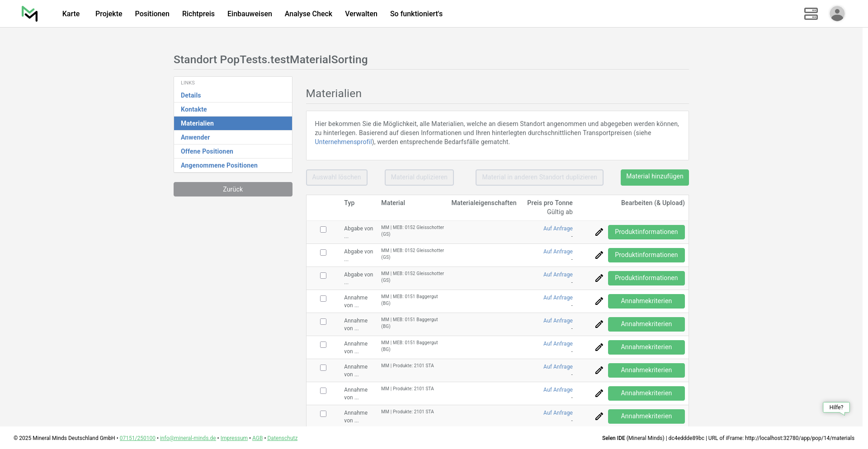This screenshot has height=449, width=868.
Task: Tick checkbox for first Baggergut row
Action: [323, 299]
